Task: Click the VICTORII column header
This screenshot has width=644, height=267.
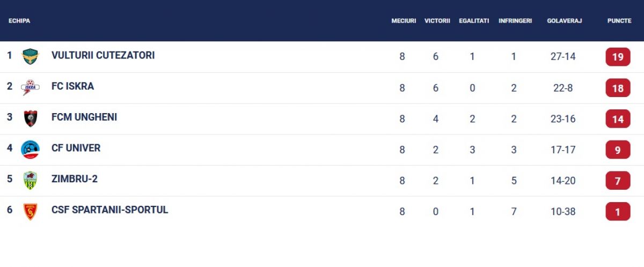Action: click(437, 21)
